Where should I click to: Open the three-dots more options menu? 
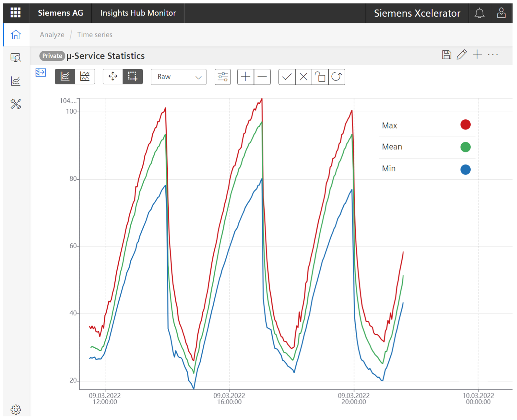[493, 55]
